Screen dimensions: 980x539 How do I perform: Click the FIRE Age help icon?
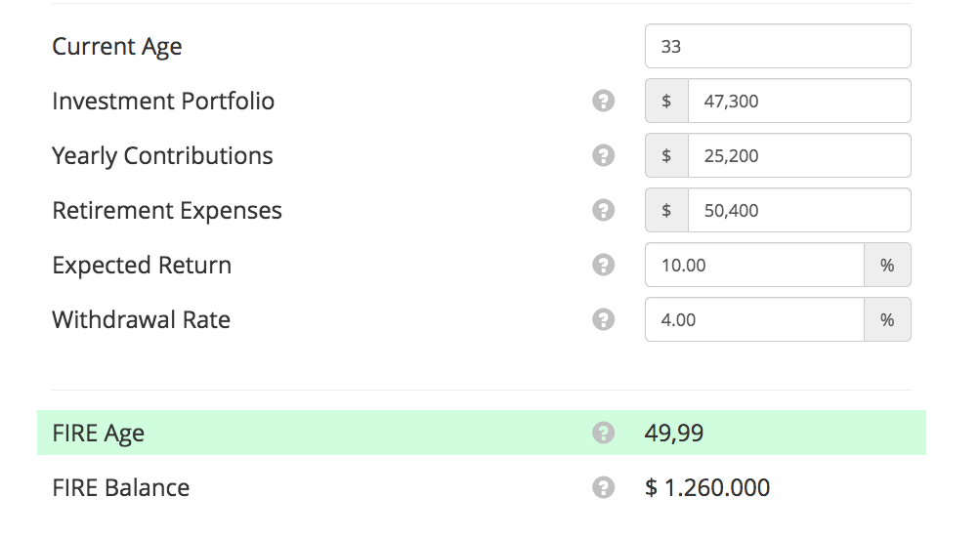pos(604,433)
